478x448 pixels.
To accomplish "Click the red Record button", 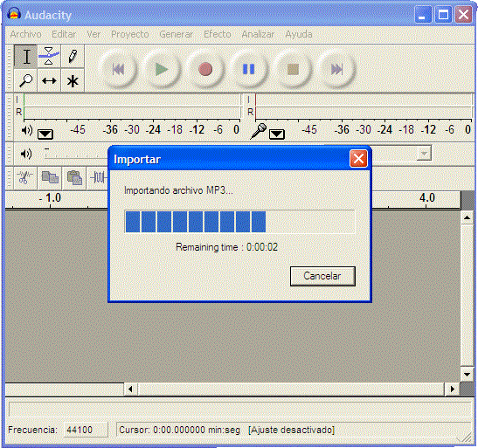I will [205, 69].
